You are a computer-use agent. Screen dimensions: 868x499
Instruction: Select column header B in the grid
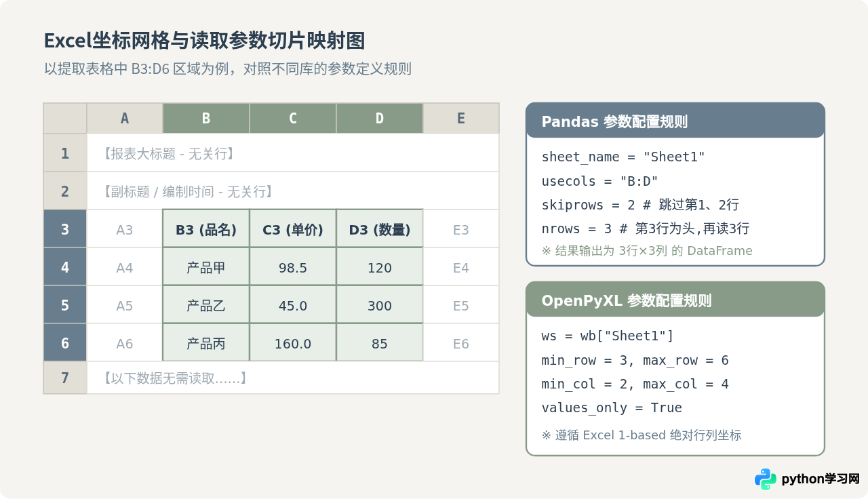coord(206,119)
